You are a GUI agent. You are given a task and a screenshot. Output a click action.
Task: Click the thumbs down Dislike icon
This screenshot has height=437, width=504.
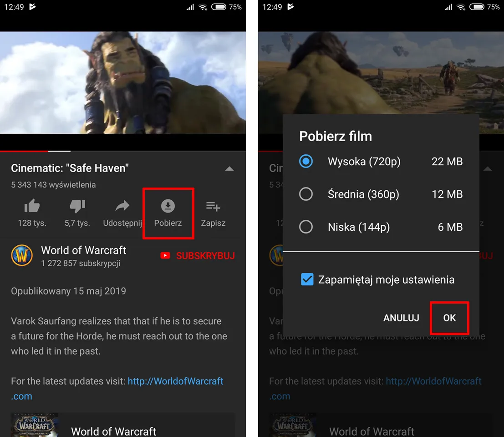77,206
